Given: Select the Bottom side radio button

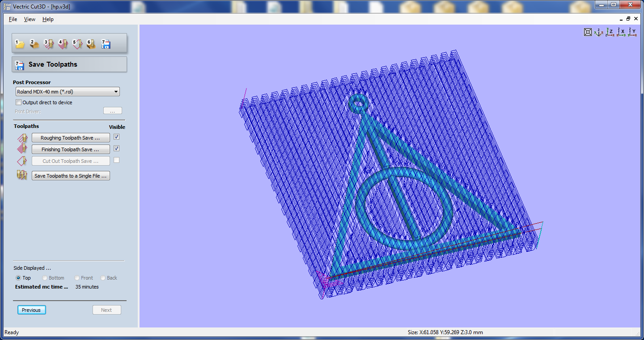Looking at the screenshot, I should tap(45, 278).
